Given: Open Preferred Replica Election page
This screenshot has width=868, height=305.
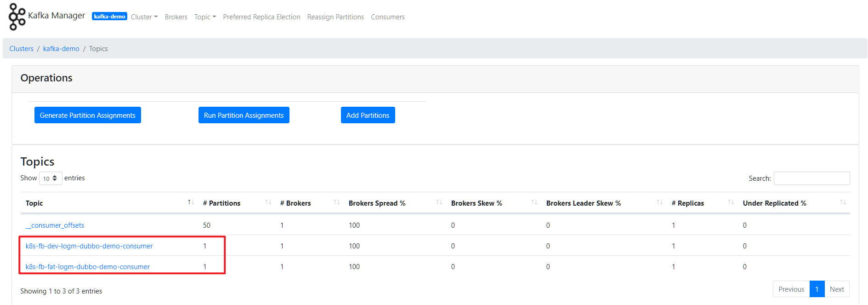Looking at the screenshot, I should tap(261, 17).
